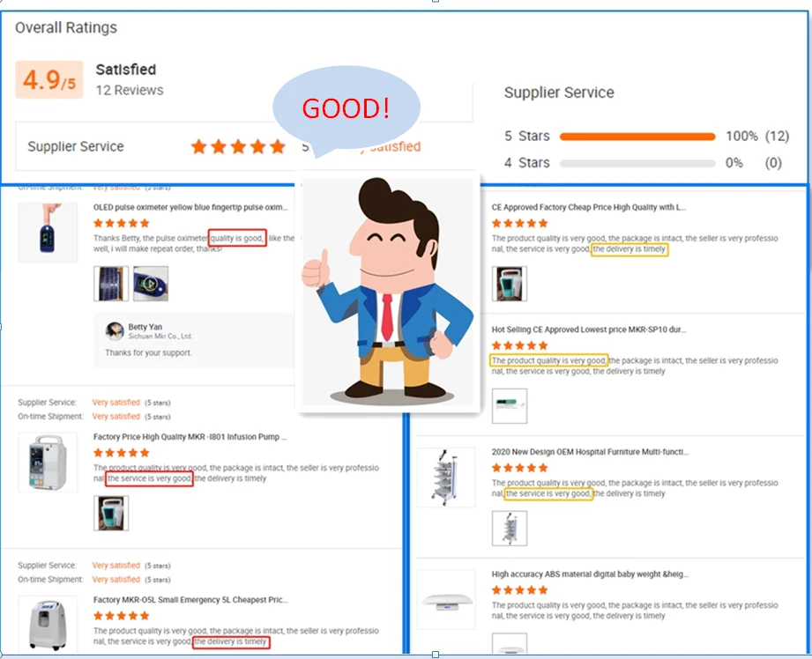Click the Supplier Service five-star rating
812x659 pixels.
coord(238,146)
